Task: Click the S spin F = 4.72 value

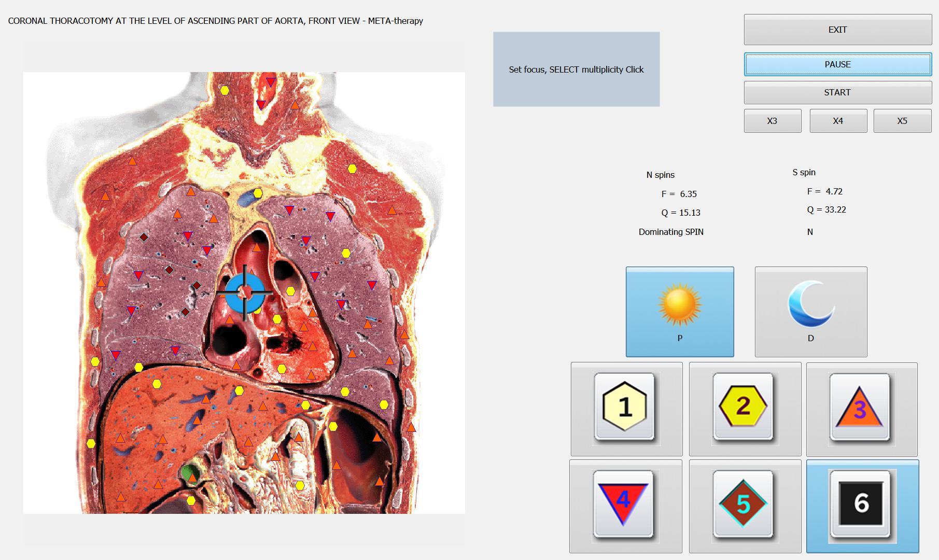Action: [825, 191]
